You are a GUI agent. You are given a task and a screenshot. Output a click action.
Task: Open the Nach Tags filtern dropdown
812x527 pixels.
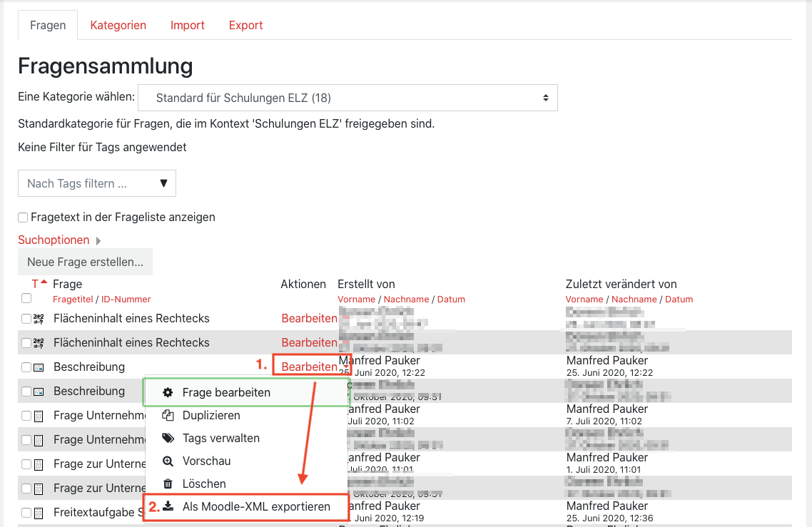(97, 183)
